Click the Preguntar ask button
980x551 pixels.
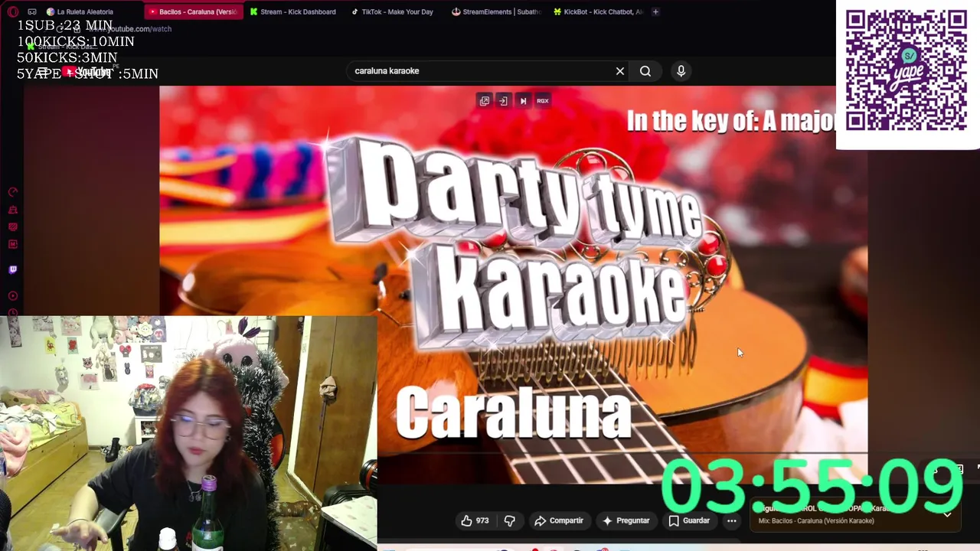[626, 520]
